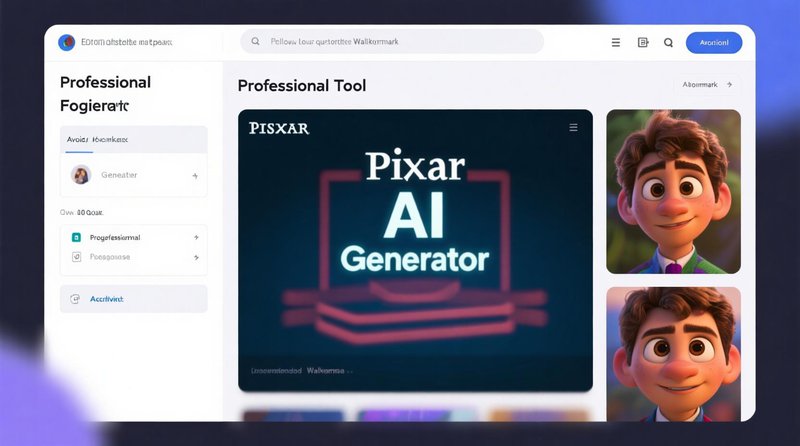Open the menu icon on the Pixar preview card
800x446 pixels.
click(573, 128)
